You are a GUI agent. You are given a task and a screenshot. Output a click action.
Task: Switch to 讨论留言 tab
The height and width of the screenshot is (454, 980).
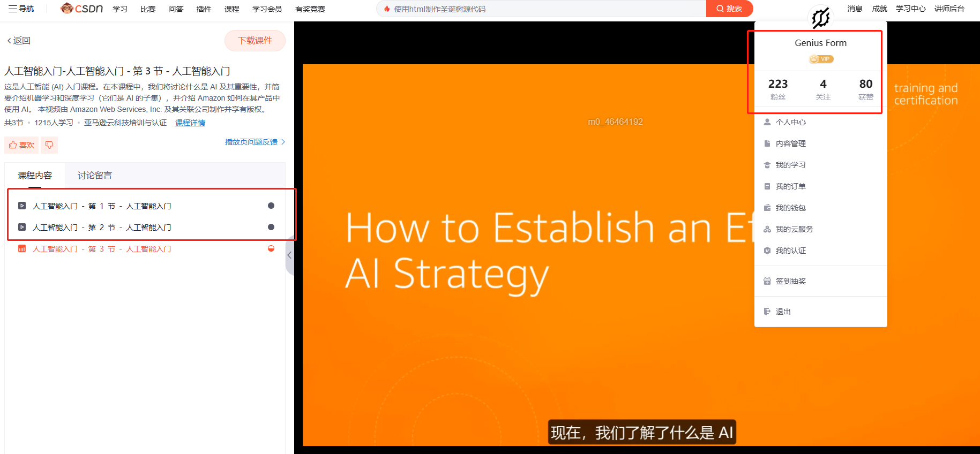pyautogui.click(x=95, y=176)
